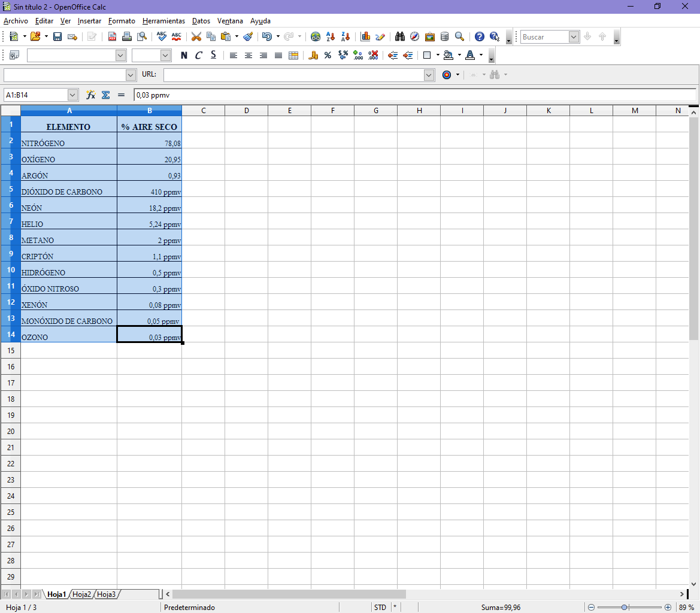Screen dimensions: 700x613
Task: Toggle underline formatting (S)
Action: 213,56
